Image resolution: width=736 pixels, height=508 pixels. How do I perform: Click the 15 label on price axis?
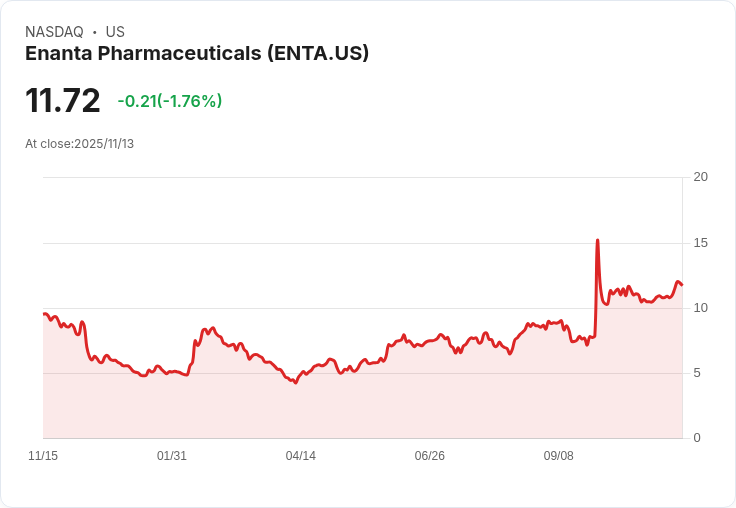[700, 243]
